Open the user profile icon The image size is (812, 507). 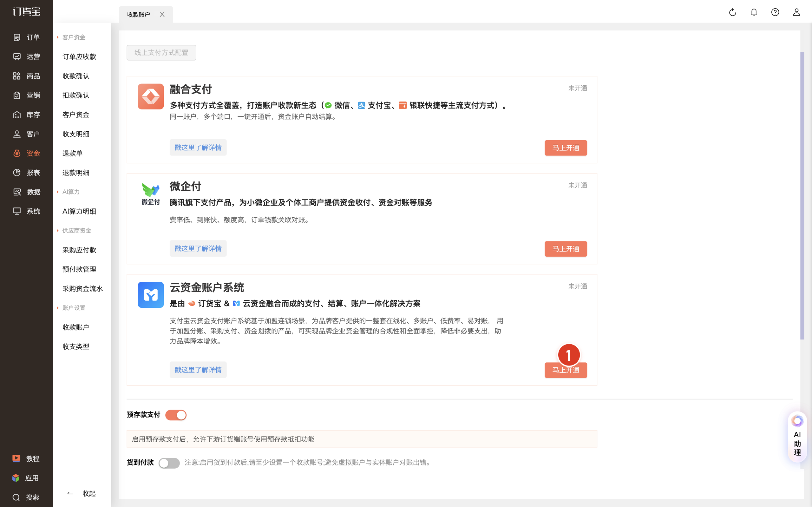pyautogui.click(x=796, y=12)
